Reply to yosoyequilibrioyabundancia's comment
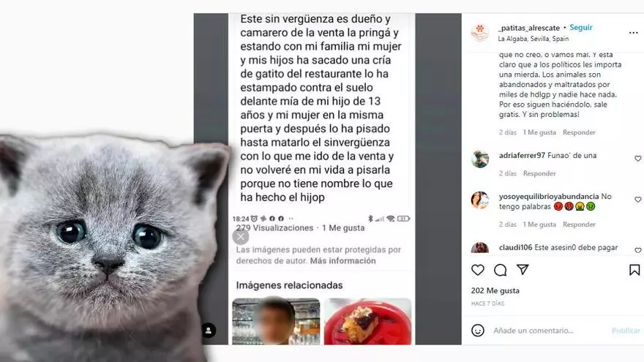The height and width of the screenshot is (362, 644). (579, 225)
